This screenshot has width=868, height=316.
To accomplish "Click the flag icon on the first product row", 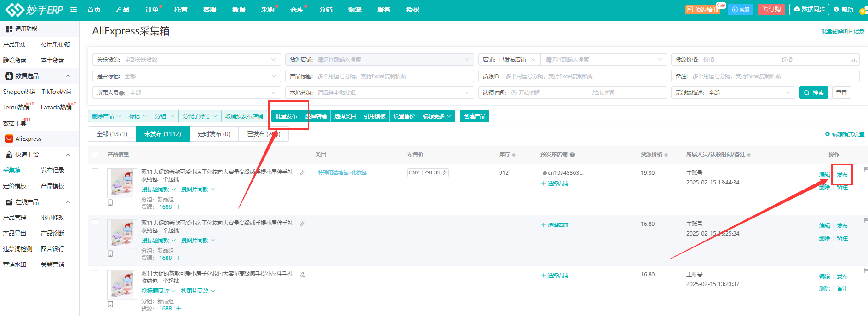I will 865,169.
